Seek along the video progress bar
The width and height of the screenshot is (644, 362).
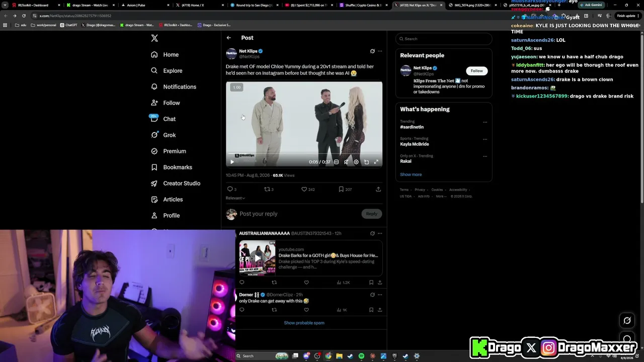coord(304,154)
